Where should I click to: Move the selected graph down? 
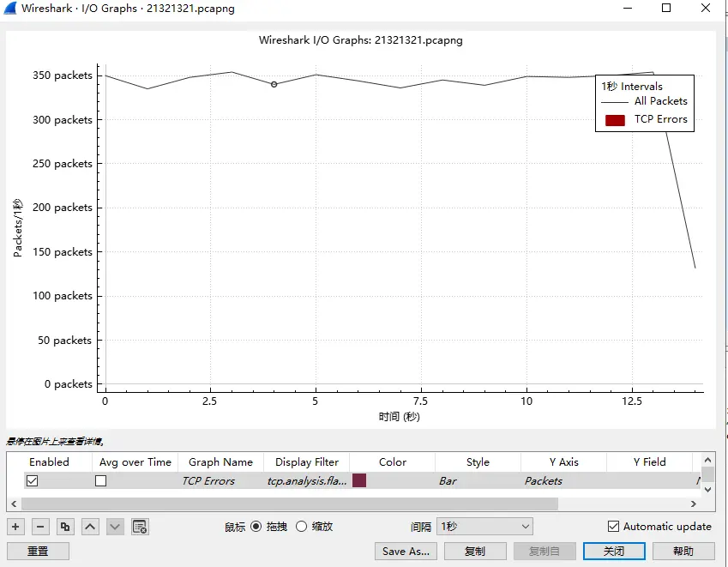point(115,527)
